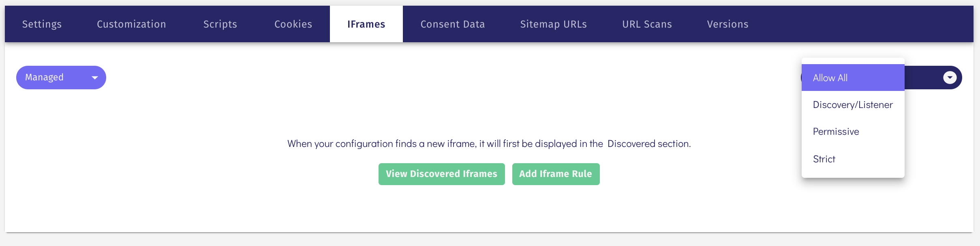Click the caret inside the Managed button

tap(94, 77)
